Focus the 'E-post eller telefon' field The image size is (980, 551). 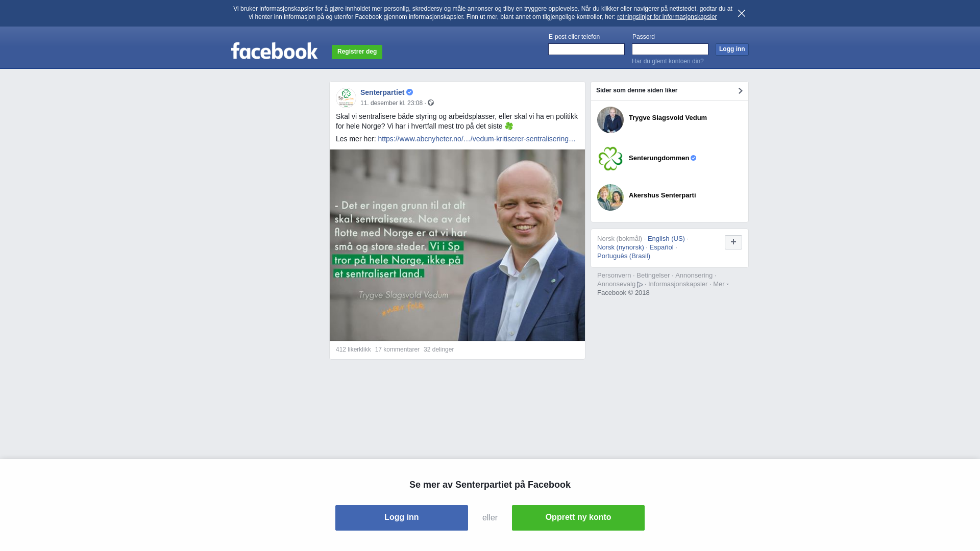pyautogui.click(x=586, y=49)
